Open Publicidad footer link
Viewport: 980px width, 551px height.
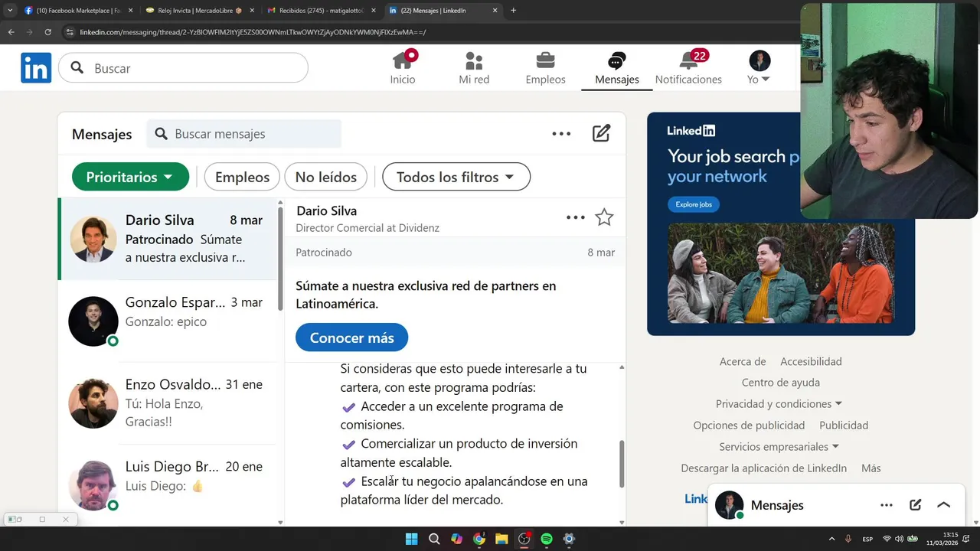(844, 425)
